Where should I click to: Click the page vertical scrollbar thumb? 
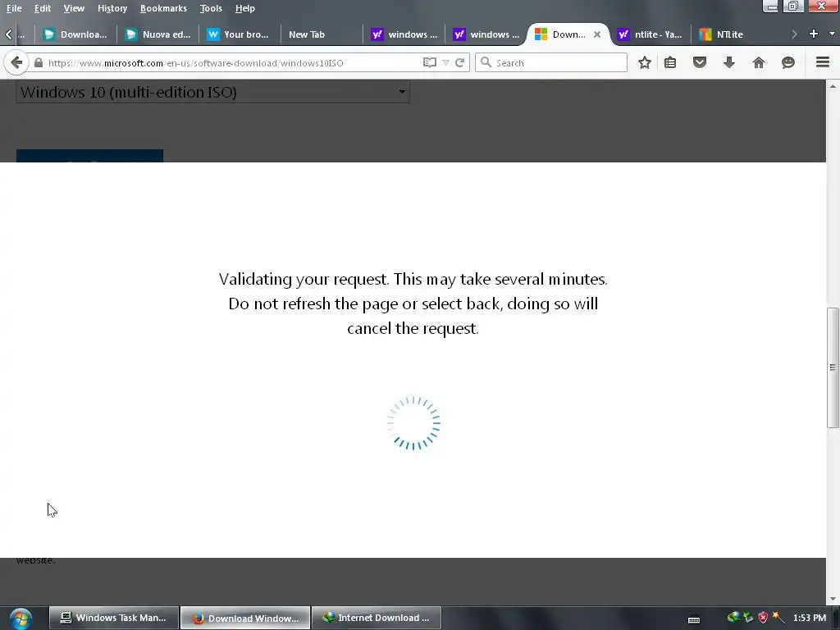coord(833,367)
